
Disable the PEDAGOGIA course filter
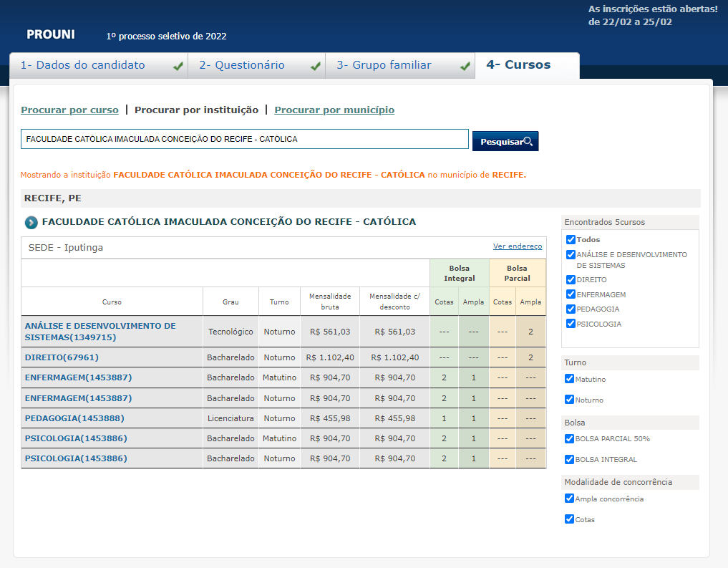coord(571,309)
